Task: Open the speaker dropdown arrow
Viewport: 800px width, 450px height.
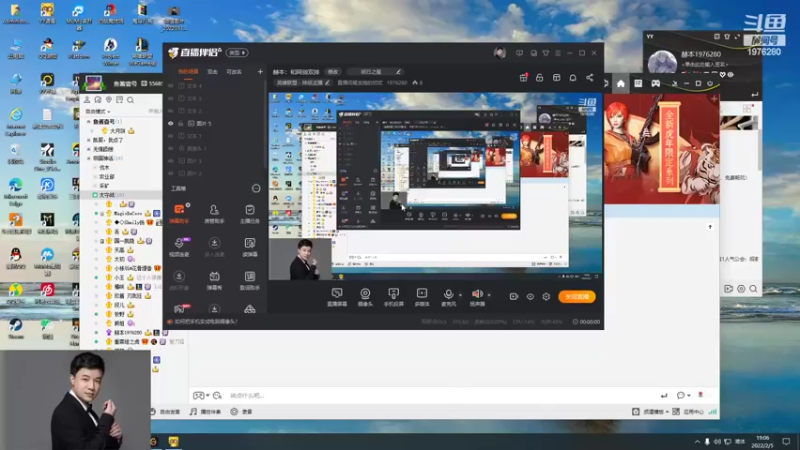Action: tap(489, 295)
